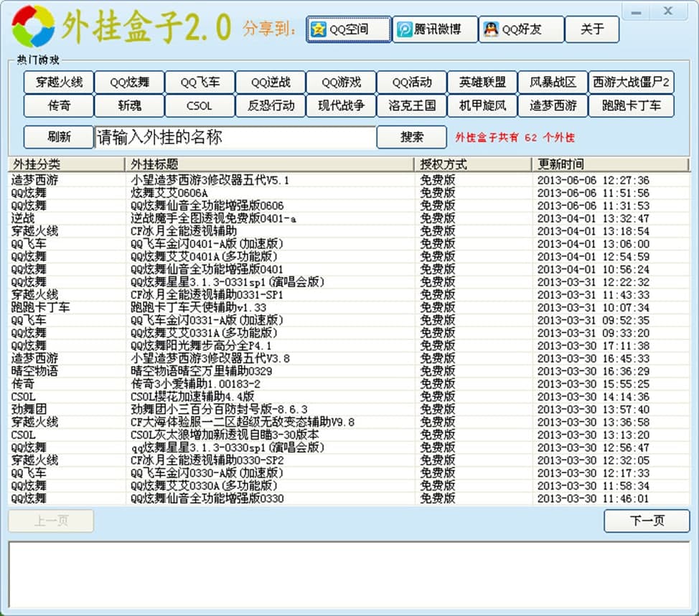Sort by 外挂标题 column header
Screen dimensions: 699x616
[269, 164]
